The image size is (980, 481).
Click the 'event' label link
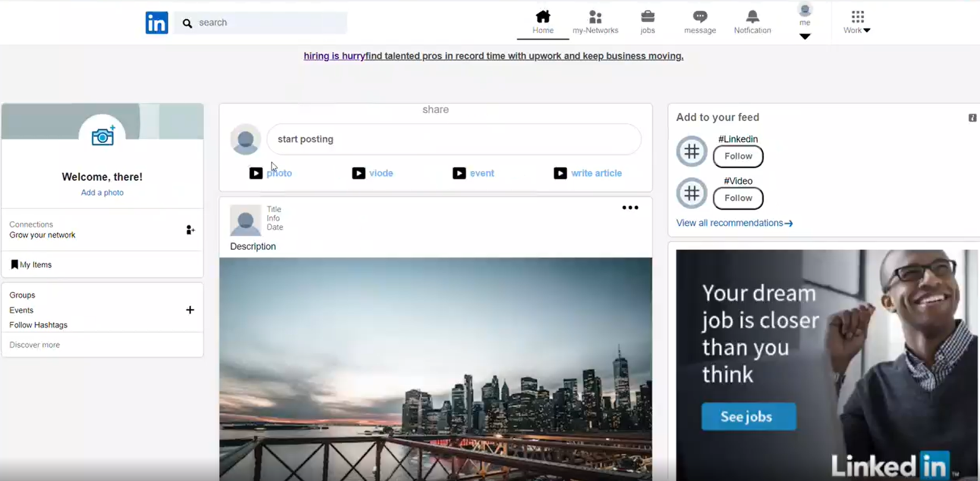pyautogui.click(x=482, y=173)
